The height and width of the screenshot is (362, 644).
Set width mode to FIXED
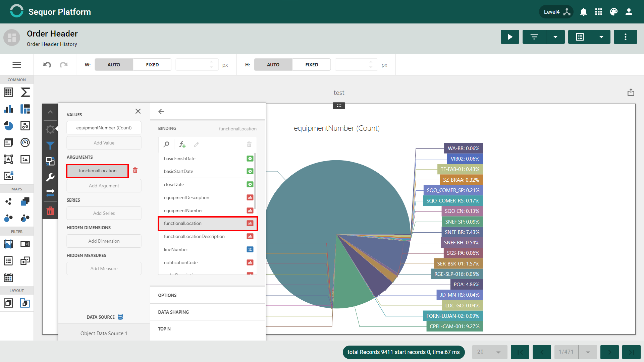pyautogui.click(x=152, y=65)
